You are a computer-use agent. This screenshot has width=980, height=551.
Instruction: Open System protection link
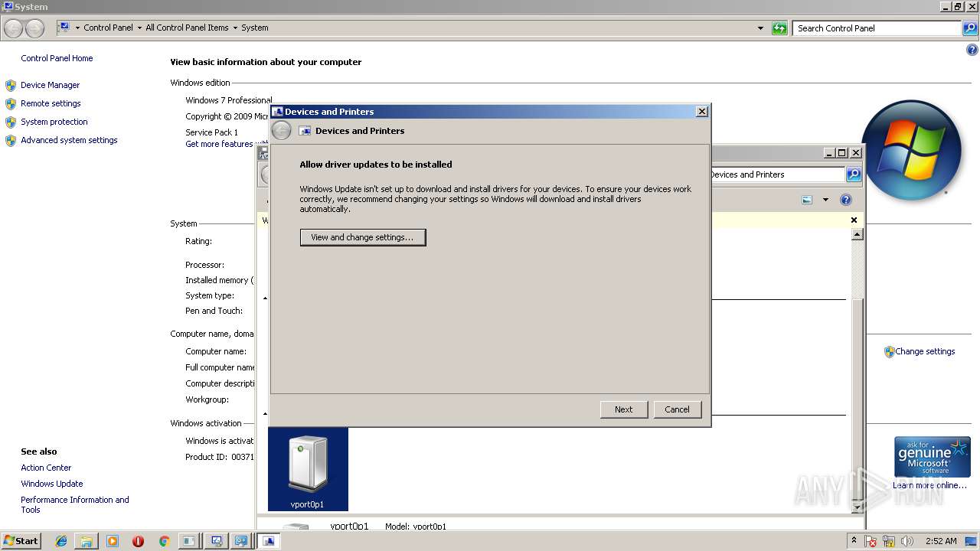[x=54, y=122]
